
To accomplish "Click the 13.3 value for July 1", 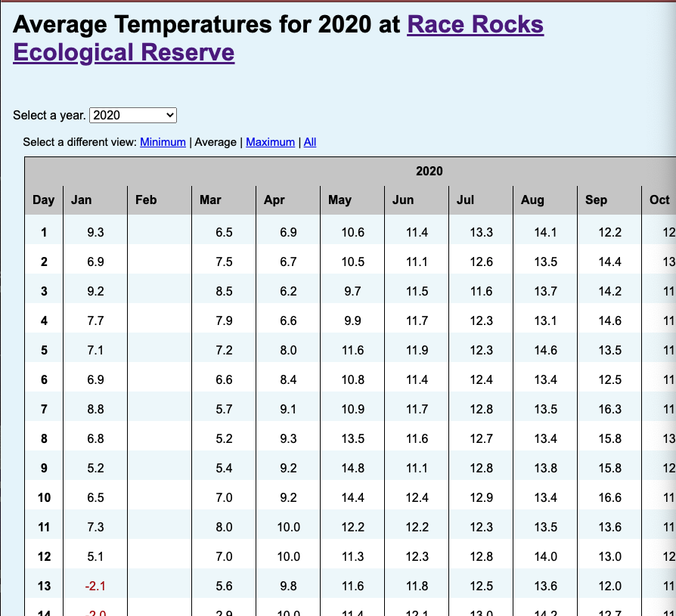I will [481, 232].
